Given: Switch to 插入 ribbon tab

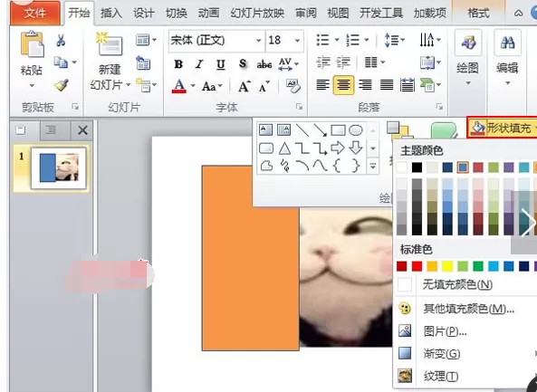Looking at the screenshot, I should click(x=111, y=14).
